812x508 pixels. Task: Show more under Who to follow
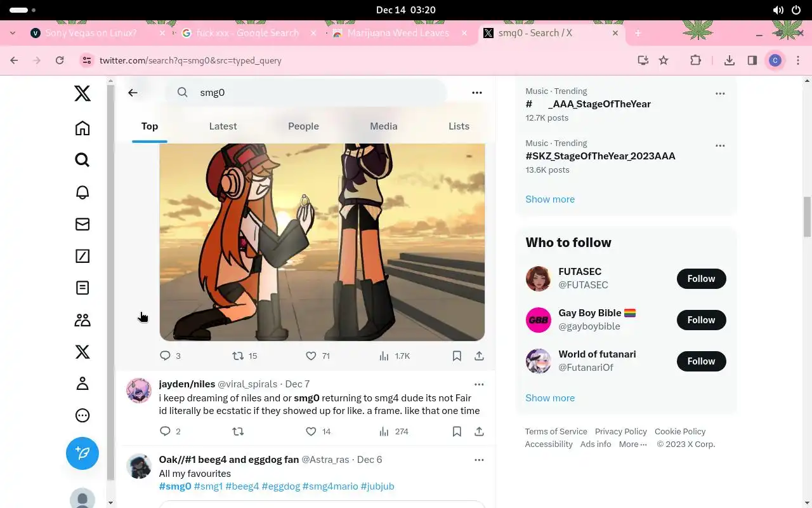pos(550,398)
